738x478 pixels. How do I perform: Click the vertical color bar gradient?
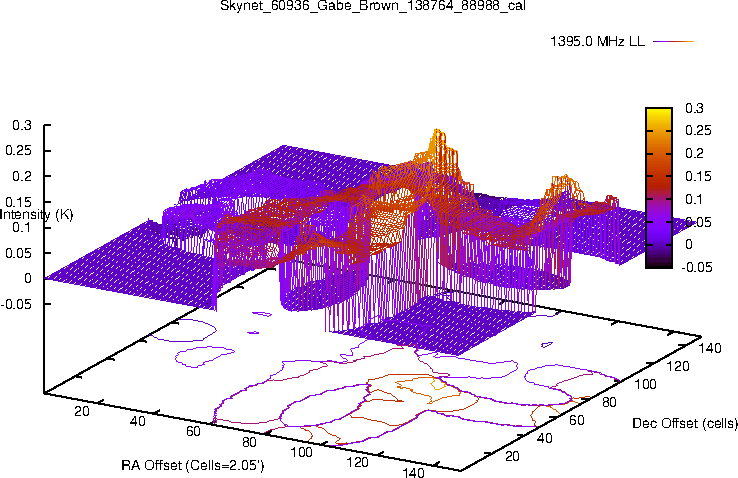658,188
